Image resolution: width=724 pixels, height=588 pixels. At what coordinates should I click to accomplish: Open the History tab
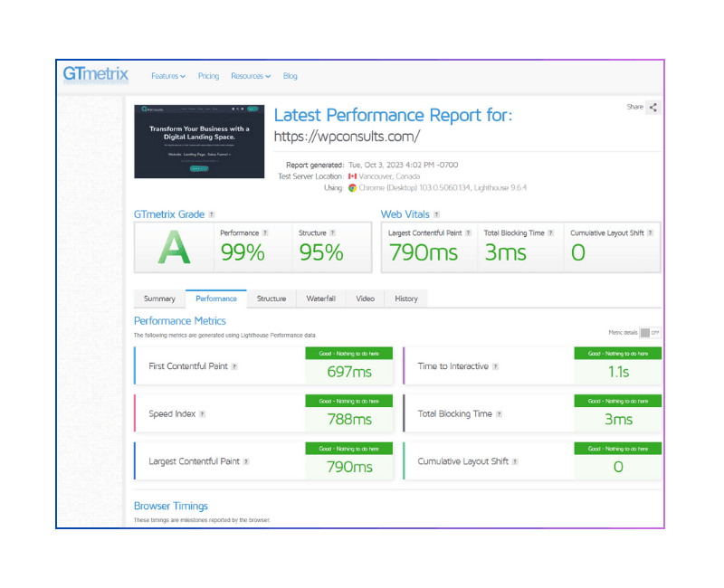coord(406,299)
